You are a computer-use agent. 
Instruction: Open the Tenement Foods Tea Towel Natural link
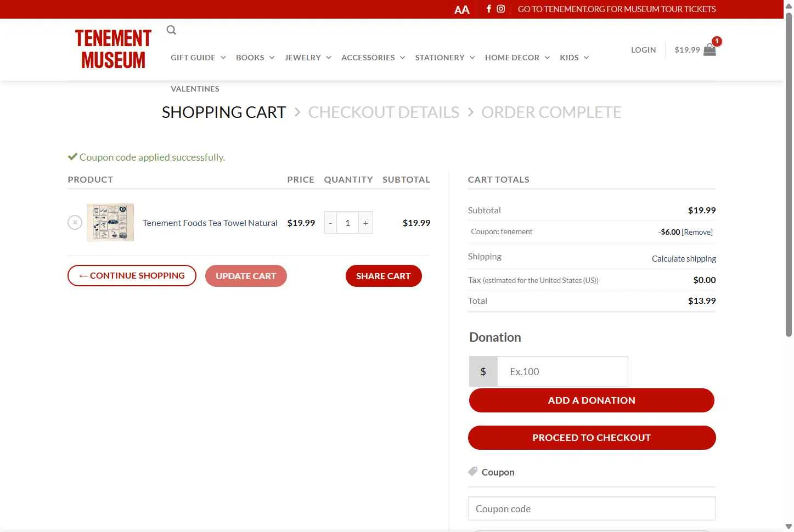[x=210, y=223]
